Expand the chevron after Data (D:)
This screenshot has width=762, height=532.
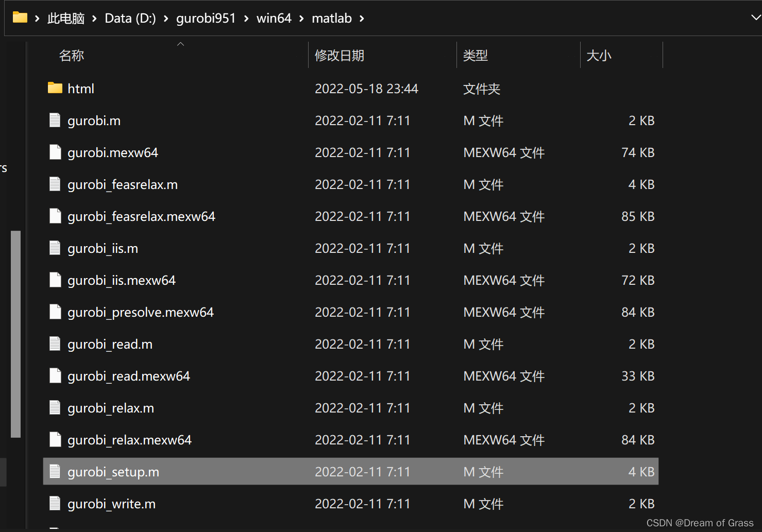click(x=166, y=19)
